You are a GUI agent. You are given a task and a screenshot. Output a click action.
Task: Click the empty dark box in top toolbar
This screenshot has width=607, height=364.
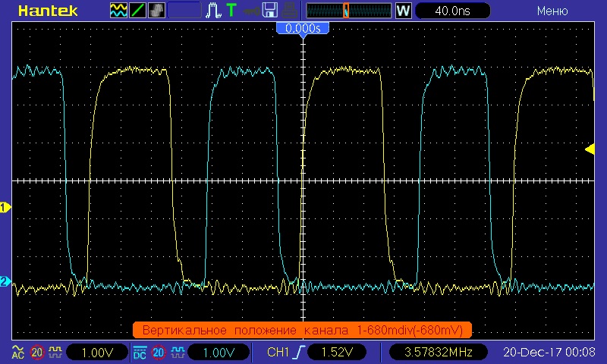(x=184, y=11)
